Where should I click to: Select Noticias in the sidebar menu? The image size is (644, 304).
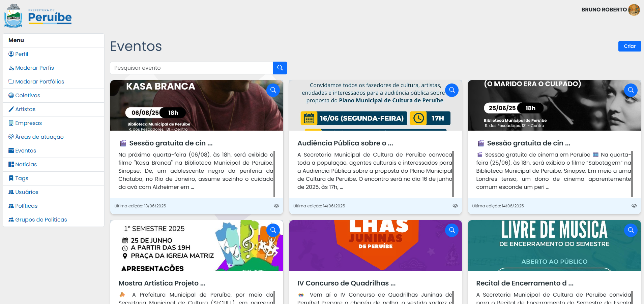coord(54,165)
